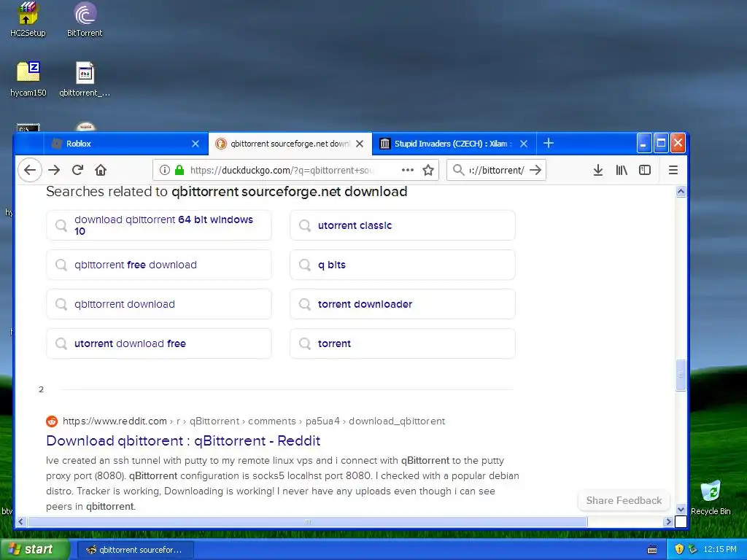The image size is (747, 560).
Task: Reload the current DuckDuckGo page
Action: [77, 170]
